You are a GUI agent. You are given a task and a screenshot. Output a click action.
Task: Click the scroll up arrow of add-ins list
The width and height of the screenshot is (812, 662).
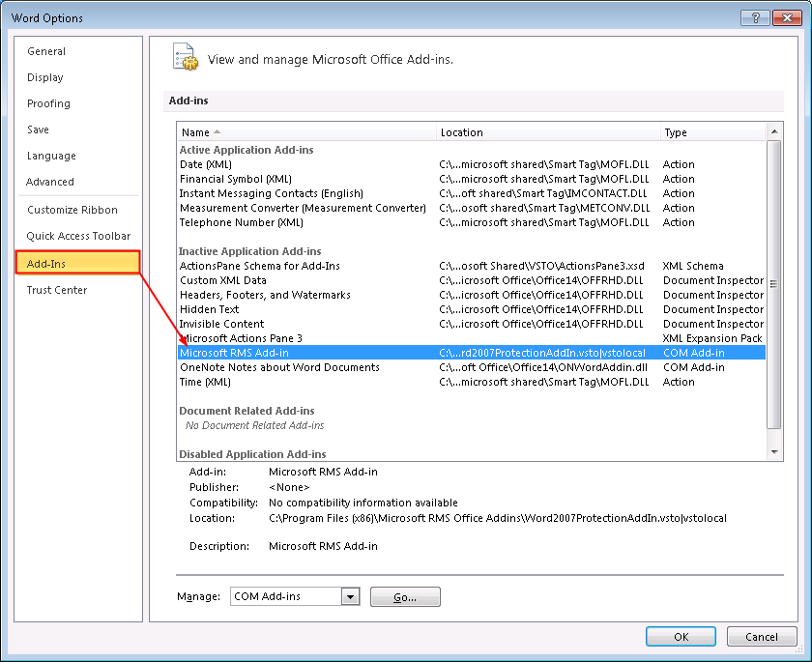(x=774, y=131)
